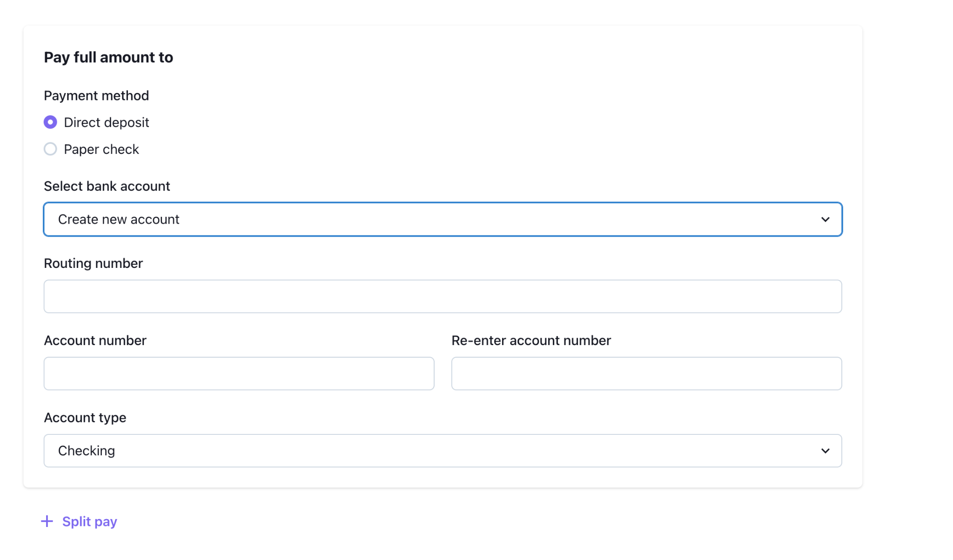The height and width of the screenshot is (560, 953).
Task: Click the 'Select bank account' label
Action: 107,186
